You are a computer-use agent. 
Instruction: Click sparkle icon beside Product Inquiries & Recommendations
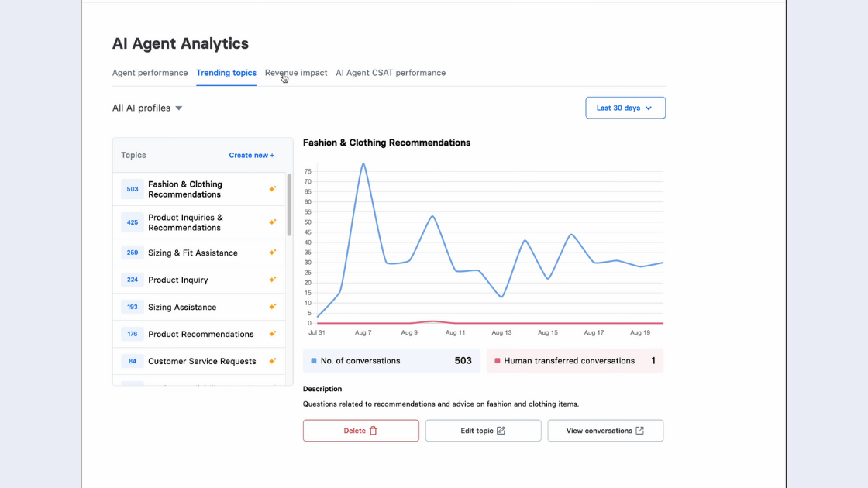click(272, 222)
